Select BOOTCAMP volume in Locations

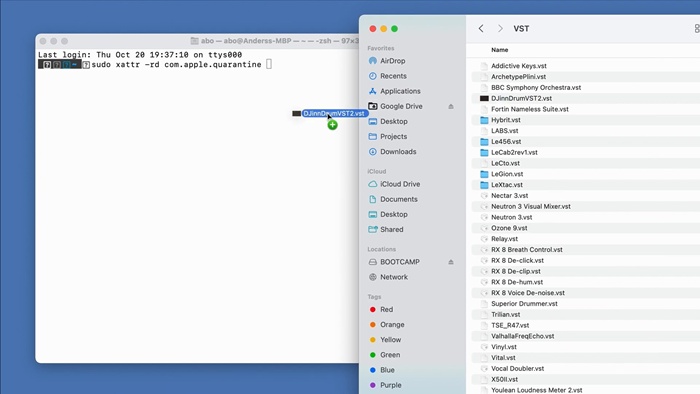coord(400,262)
